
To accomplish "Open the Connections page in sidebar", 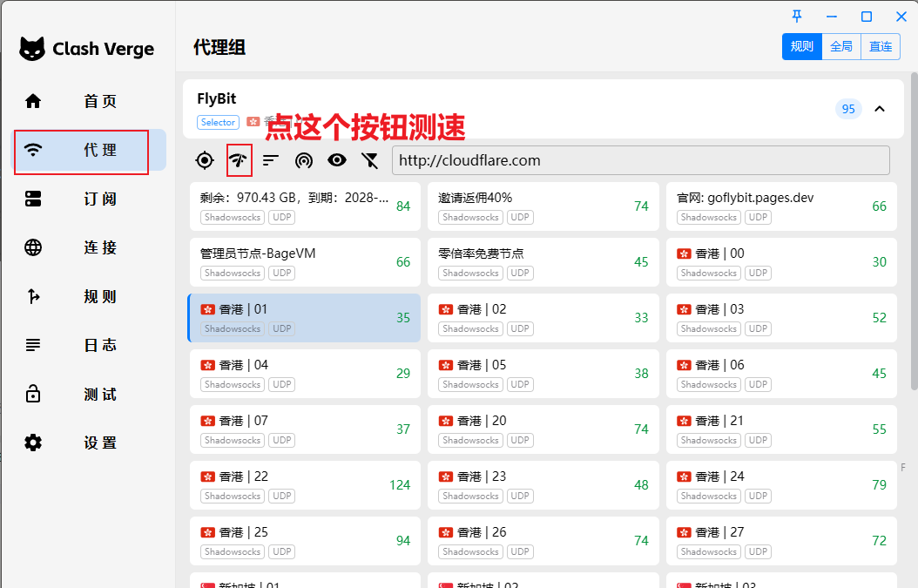I will (89, 247).
